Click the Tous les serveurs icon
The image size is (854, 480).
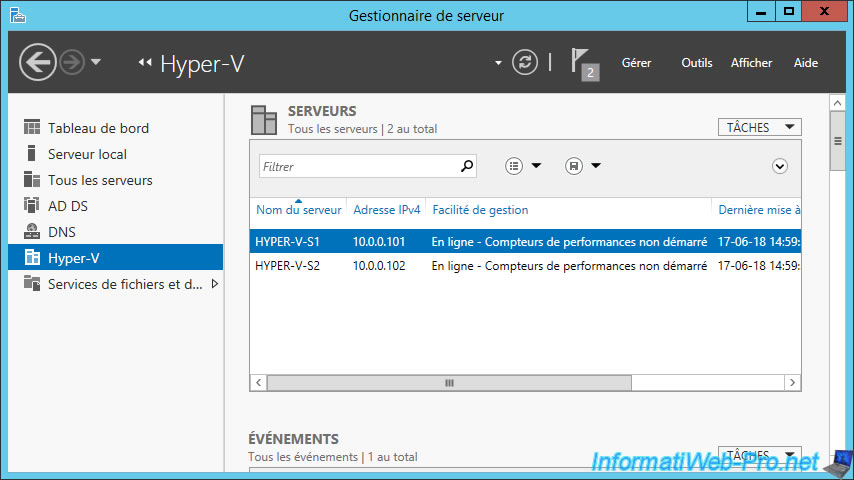tap(32, 179)
